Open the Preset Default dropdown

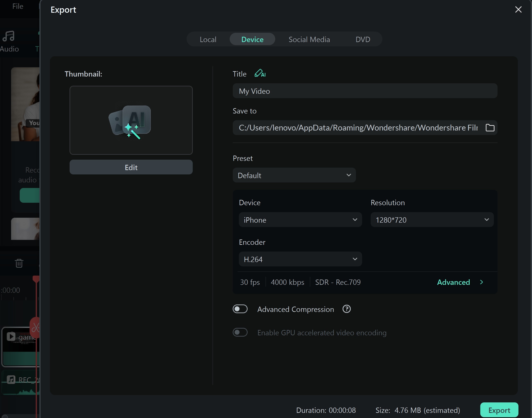(x=294, y=175)
